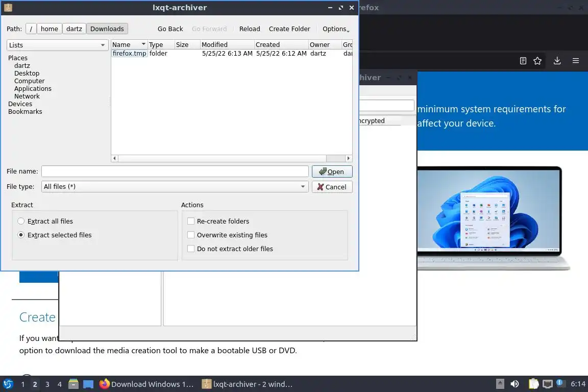Image resolution: width=588 pixels, height=392 pixels.
Task: Sort by Size column header
Action: point(187,44)
